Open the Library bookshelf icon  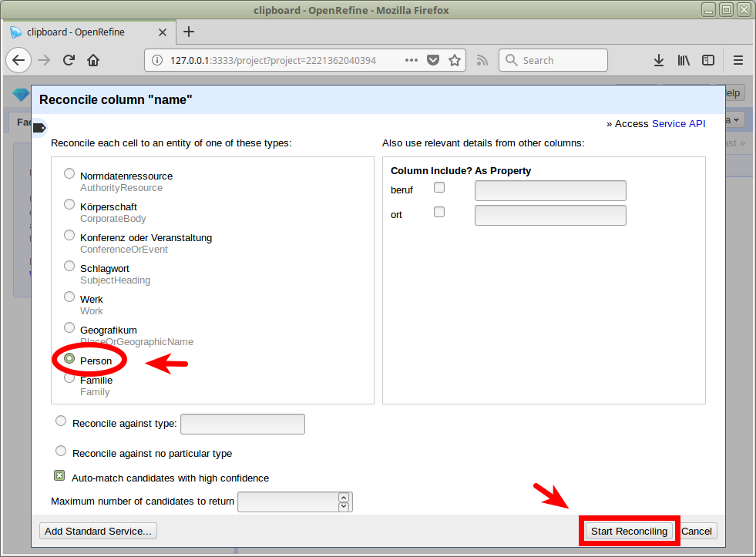coord(684,60)
